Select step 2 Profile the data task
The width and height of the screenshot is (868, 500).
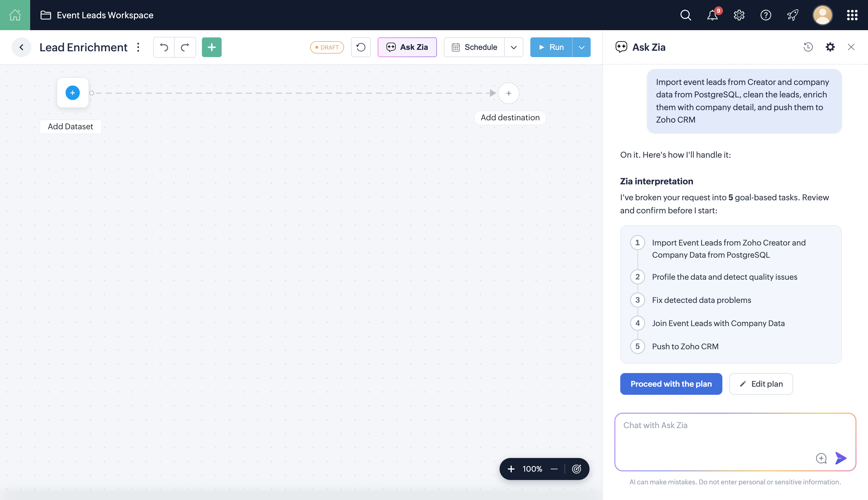[x=714, y=277]
